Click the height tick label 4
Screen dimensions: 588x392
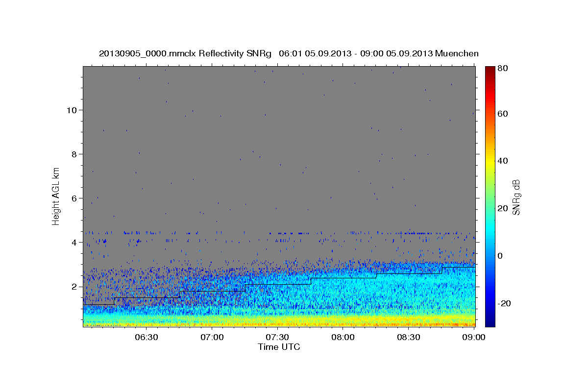74,243
